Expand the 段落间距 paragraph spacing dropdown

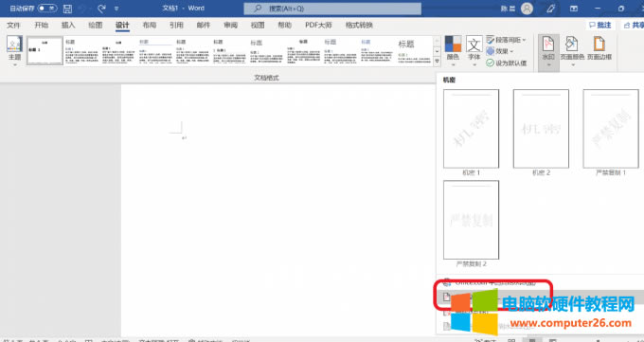click(506, 40)
